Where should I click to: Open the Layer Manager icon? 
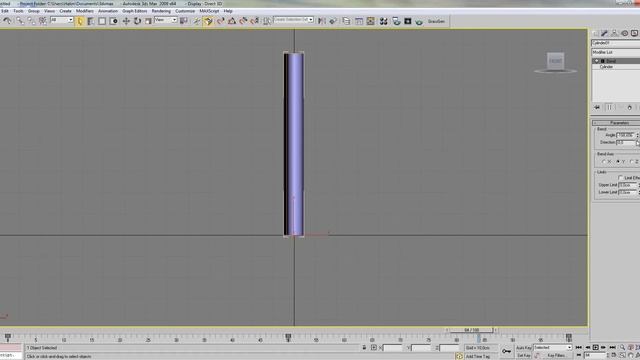pos(346,21)
